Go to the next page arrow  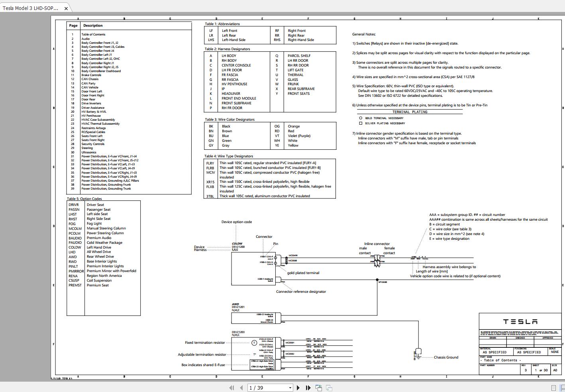298,387
